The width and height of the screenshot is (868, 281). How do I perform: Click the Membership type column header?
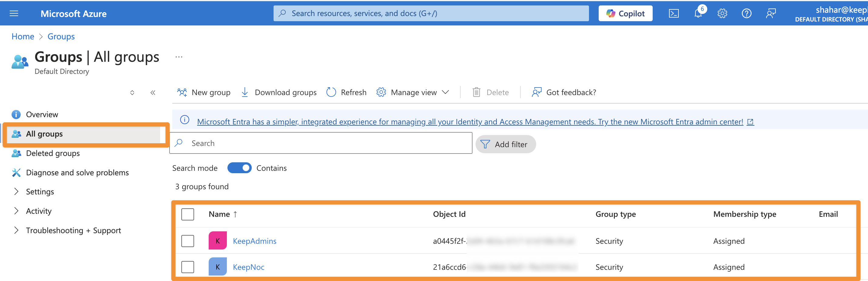(745, 214)
